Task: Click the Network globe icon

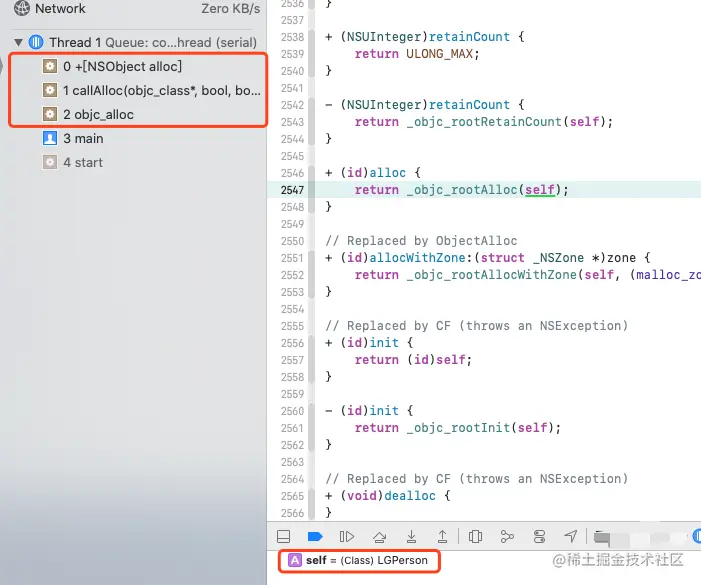Action: 22,8
